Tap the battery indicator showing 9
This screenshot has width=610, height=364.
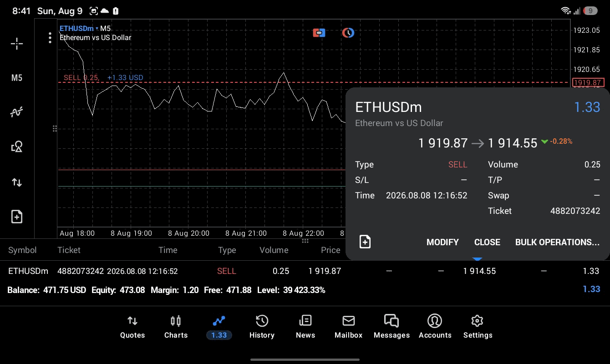coord(590,10)
